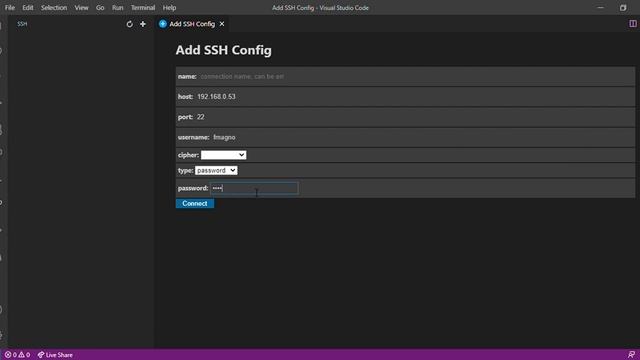
Task: Open the File menu
Action: click(10, 8)
